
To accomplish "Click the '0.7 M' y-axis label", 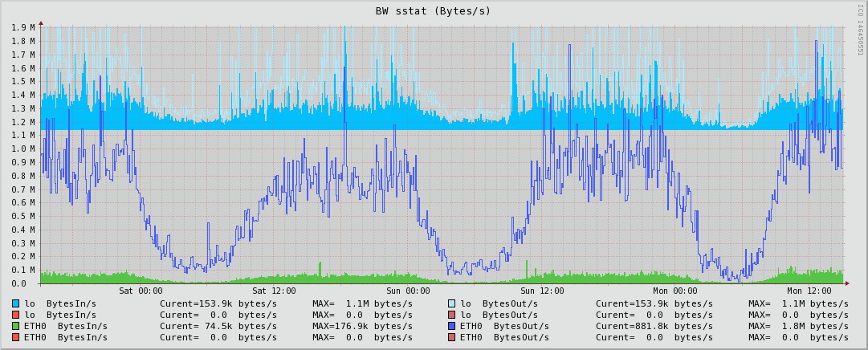I will click(22, 189).
